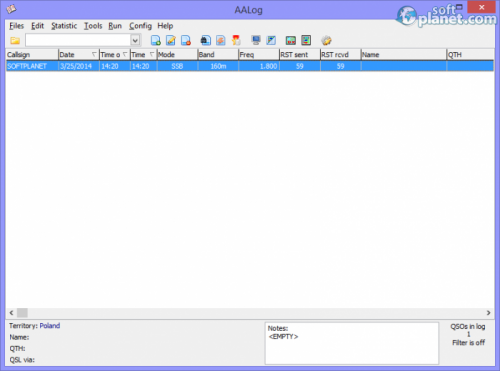Close the AALog window
500x371 pixels.
coord(481,7)
